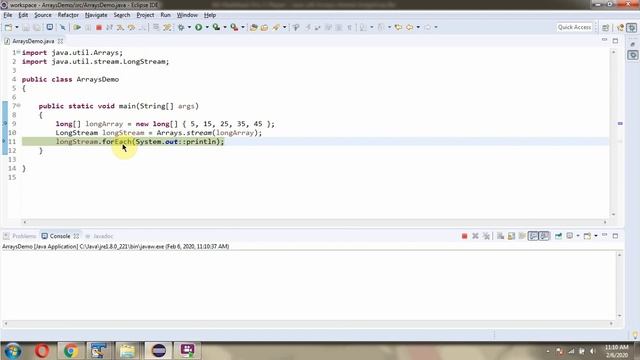The height and width of the screenshot is (360, 640).
Task: Click the Pin Console icon
Action: coord(558,236)
